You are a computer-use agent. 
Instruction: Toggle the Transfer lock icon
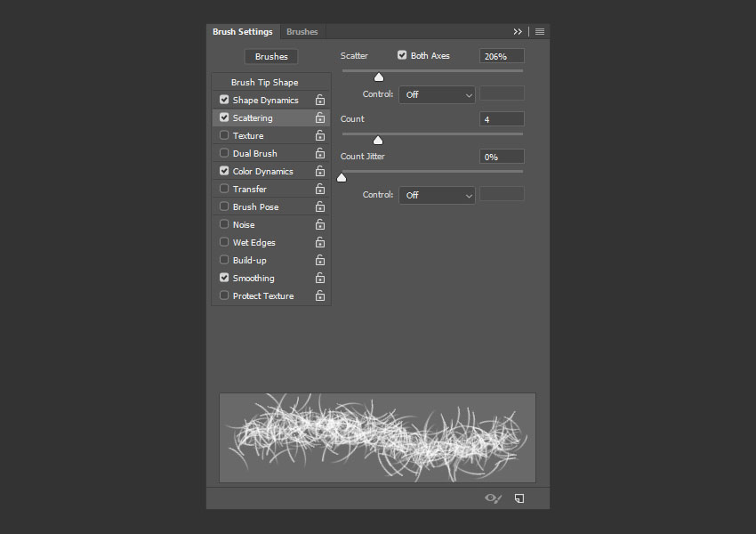(x=320, y=189)
